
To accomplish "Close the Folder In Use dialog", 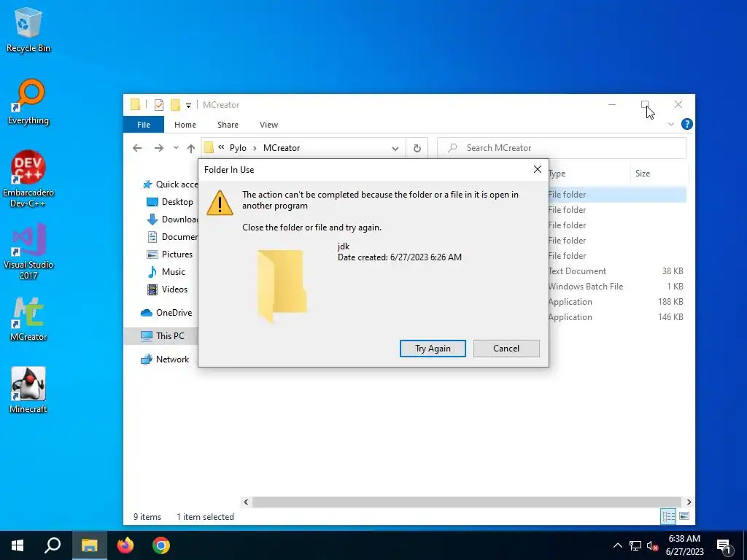I will click(538, 169).
